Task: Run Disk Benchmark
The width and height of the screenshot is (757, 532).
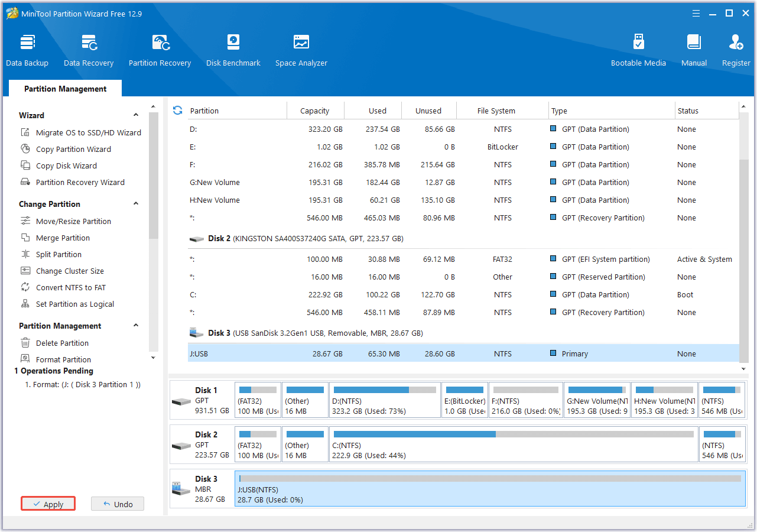Action: pos(233,49)
